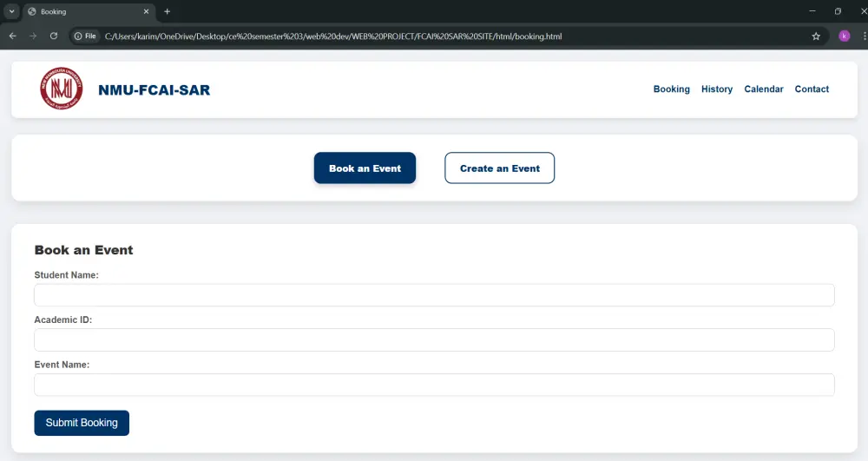Click the Academic ID label
Image resolution: width=868 pixels, height=461 pixels.
tap(63, 319)
